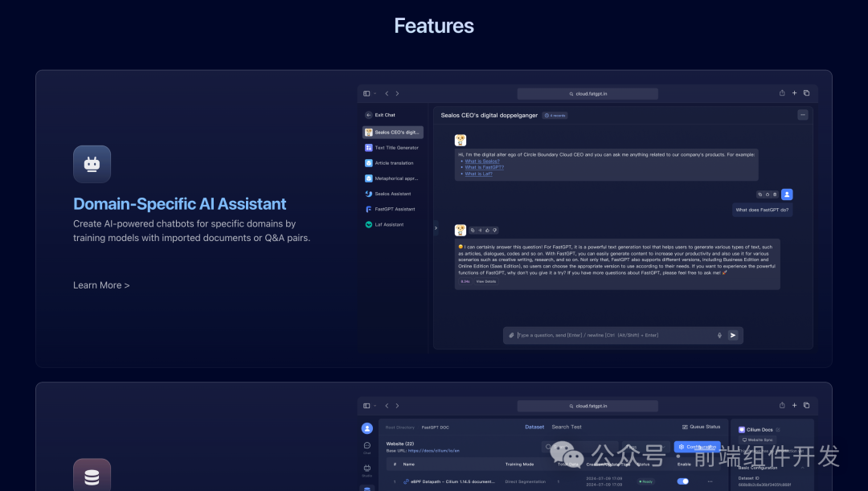Open the tab overview icon in the chat screenshot's browser bar
868x491 pixels.
click(x=807, y=93)
